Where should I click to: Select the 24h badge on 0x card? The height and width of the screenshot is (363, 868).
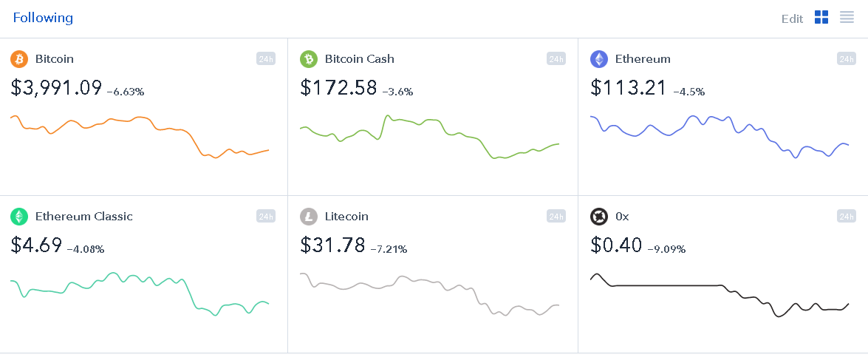click(x=846, y=217)
